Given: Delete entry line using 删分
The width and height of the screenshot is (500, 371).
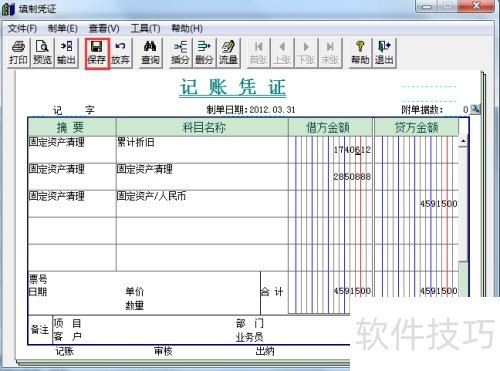Looking at the screenshot, I should tap(204, 53).
